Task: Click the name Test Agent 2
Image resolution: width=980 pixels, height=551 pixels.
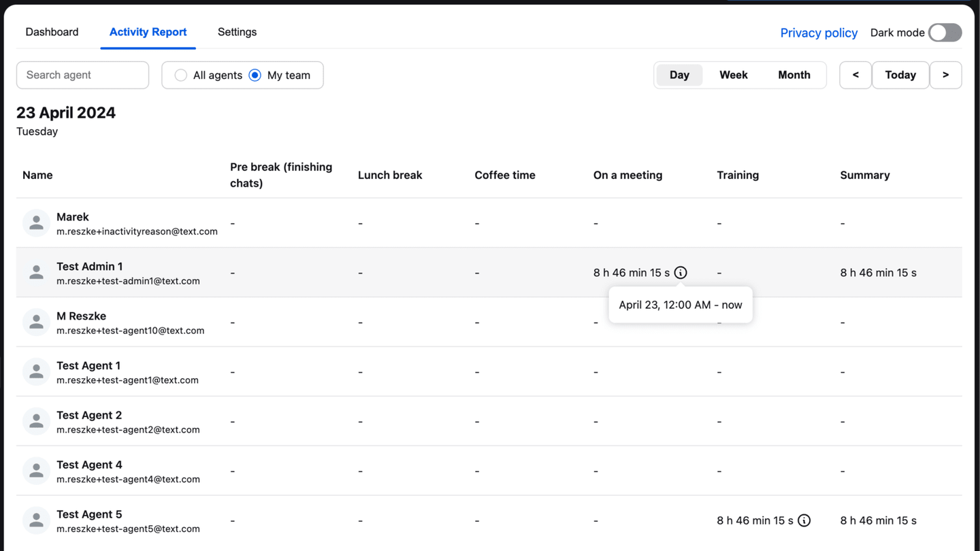Action: [x=89, y=416]
